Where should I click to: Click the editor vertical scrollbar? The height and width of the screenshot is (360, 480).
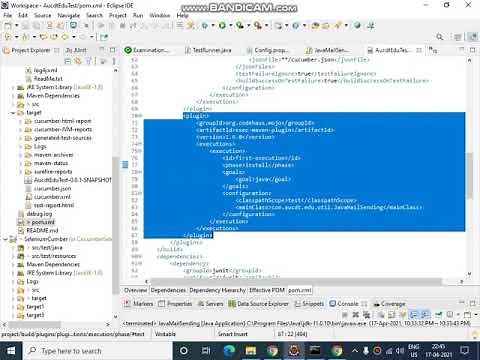(469, 175)
